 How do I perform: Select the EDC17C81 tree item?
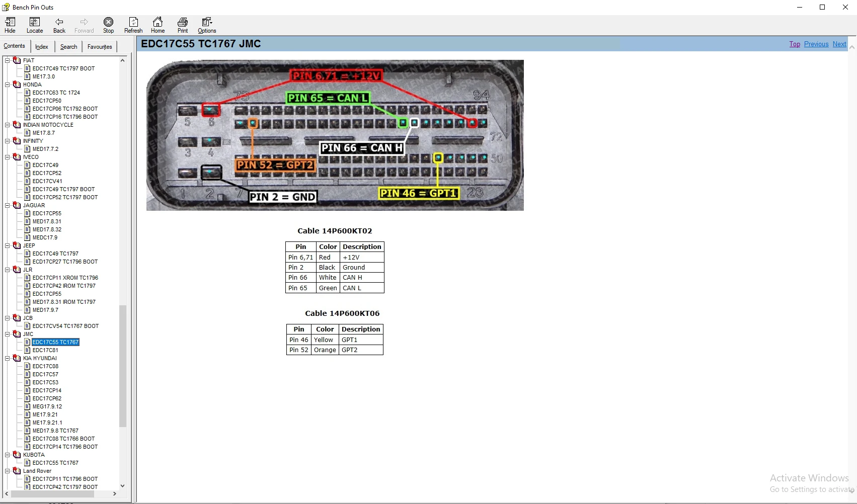pos(45,350)
